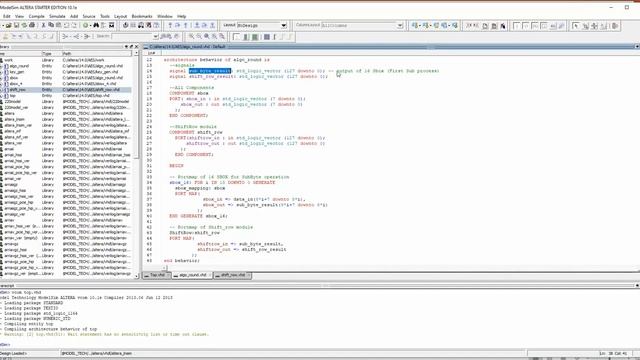640x360 pixels.
Task: Sort library by Path column header
Action: (x=96, y=53)
